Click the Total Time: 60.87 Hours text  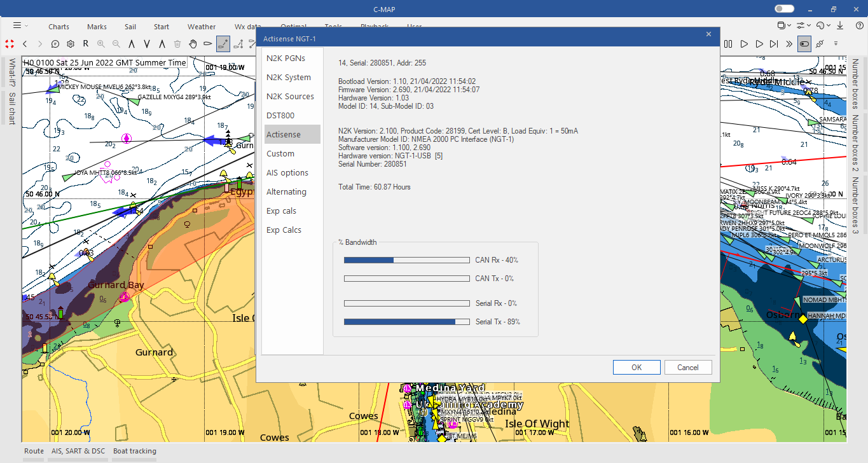point(375,187)
